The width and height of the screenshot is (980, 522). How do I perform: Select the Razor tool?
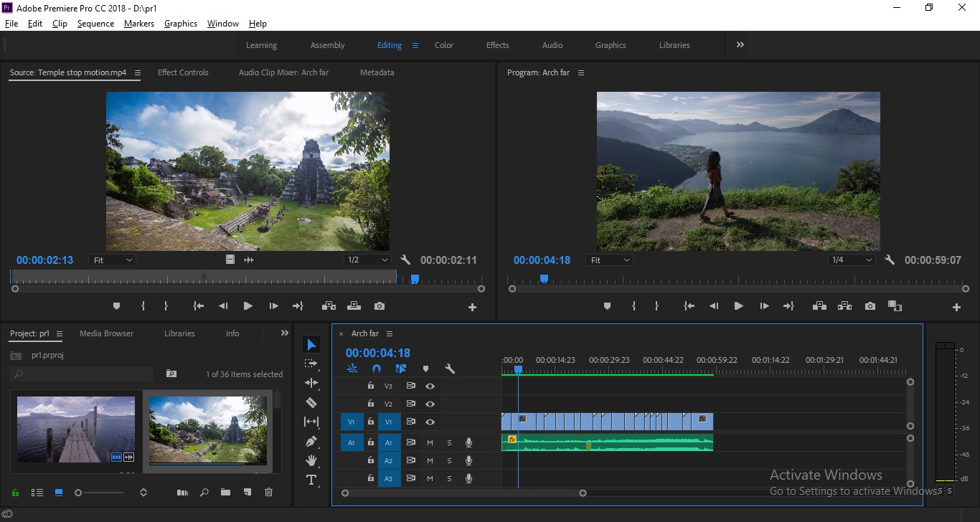pyautogui.click(x=311, y=402)
